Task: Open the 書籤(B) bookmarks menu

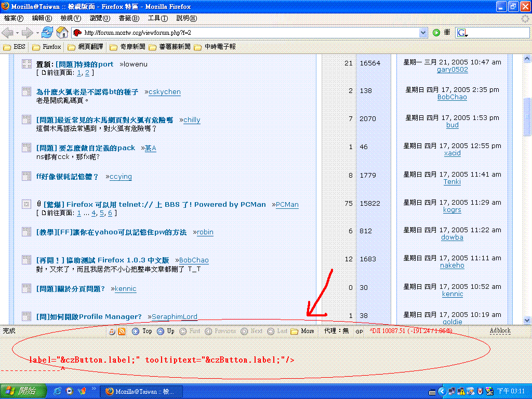Action: (129, 18)
